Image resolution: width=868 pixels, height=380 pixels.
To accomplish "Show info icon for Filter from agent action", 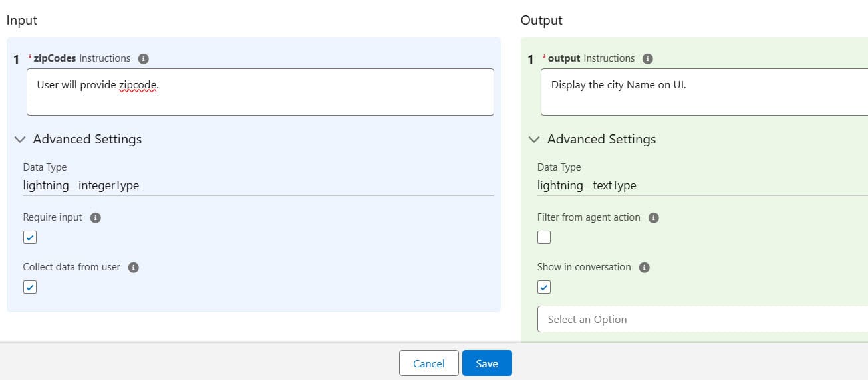I will coord(653,217).
